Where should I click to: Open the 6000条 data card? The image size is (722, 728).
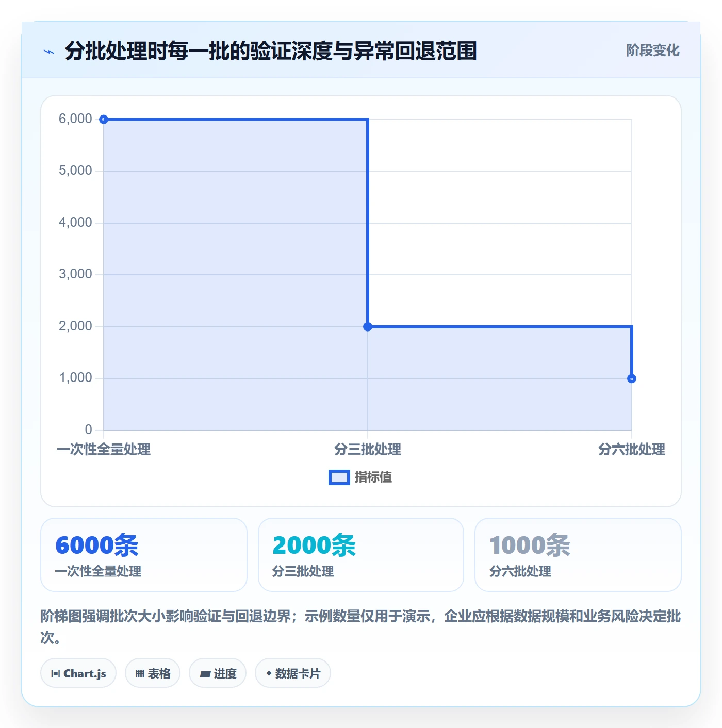(x=144, y=555)
